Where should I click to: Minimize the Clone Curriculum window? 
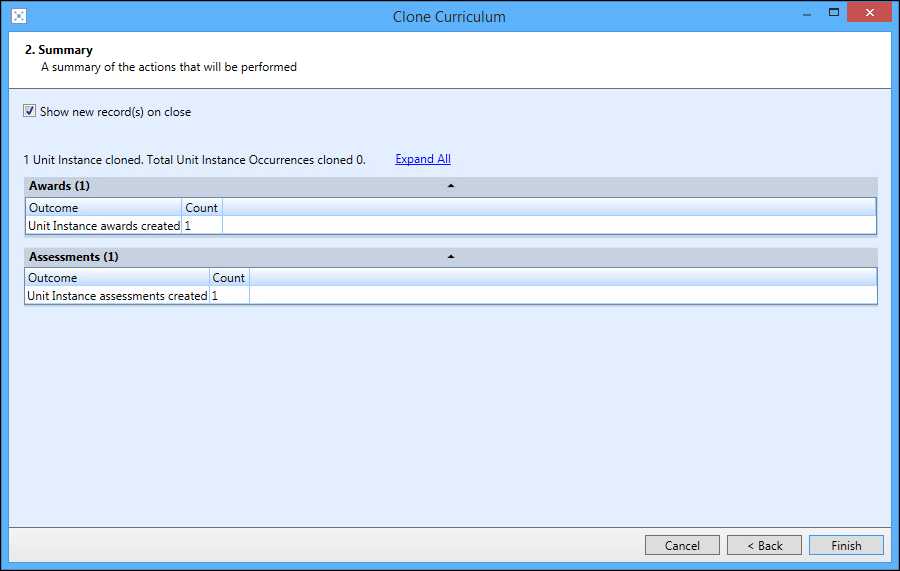807,13
